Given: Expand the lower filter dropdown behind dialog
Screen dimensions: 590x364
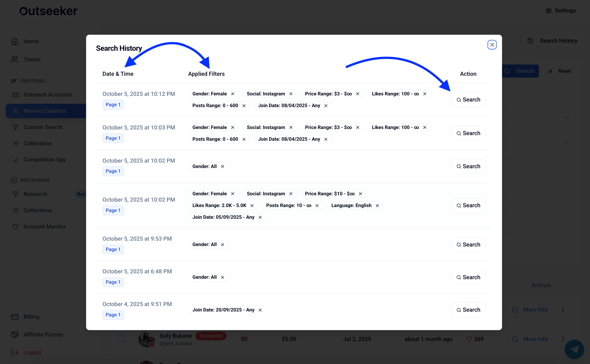Looking at the screenshot, I should (x=568, y=143).
